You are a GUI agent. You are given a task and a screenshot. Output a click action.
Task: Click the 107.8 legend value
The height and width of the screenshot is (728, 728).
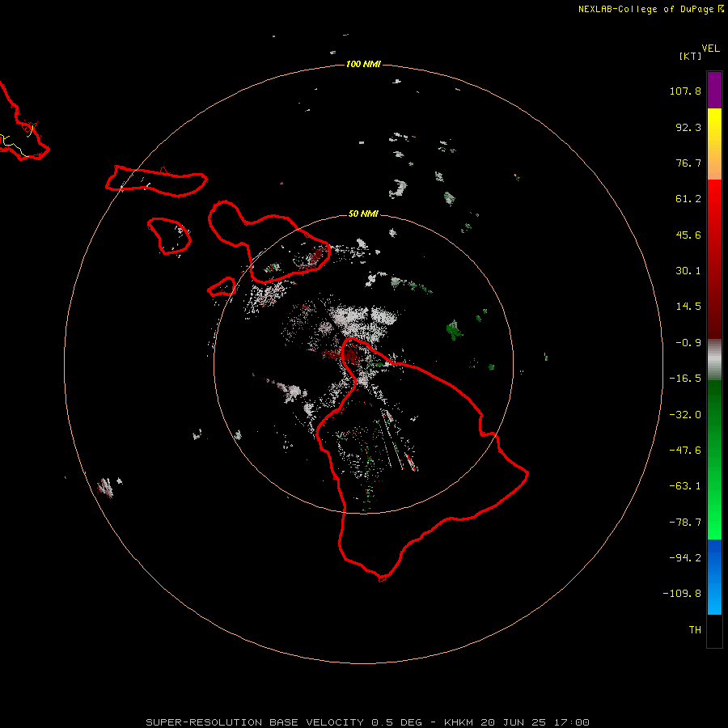point(685,91)
